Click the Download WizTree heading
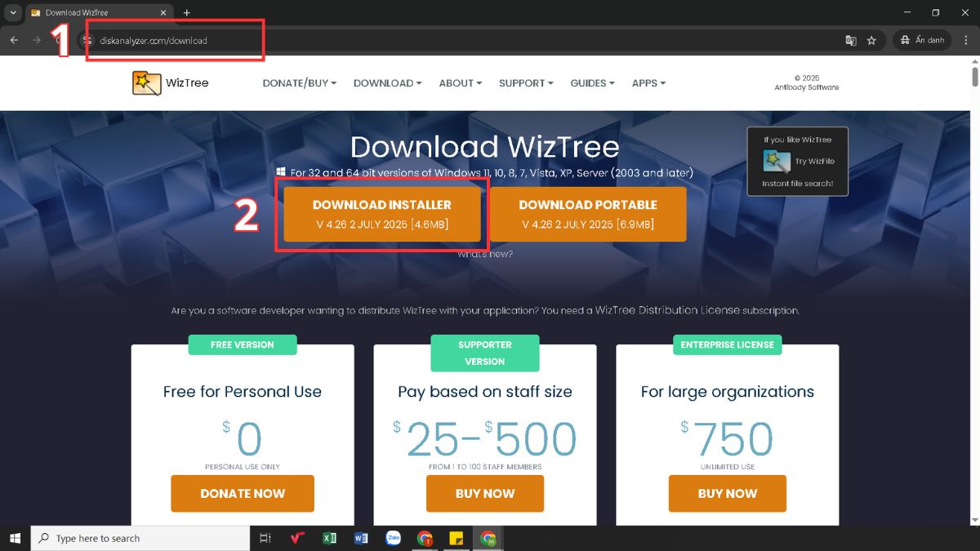Image resolution: width=980 pixels, height=551 pixels. coord(485,147)
